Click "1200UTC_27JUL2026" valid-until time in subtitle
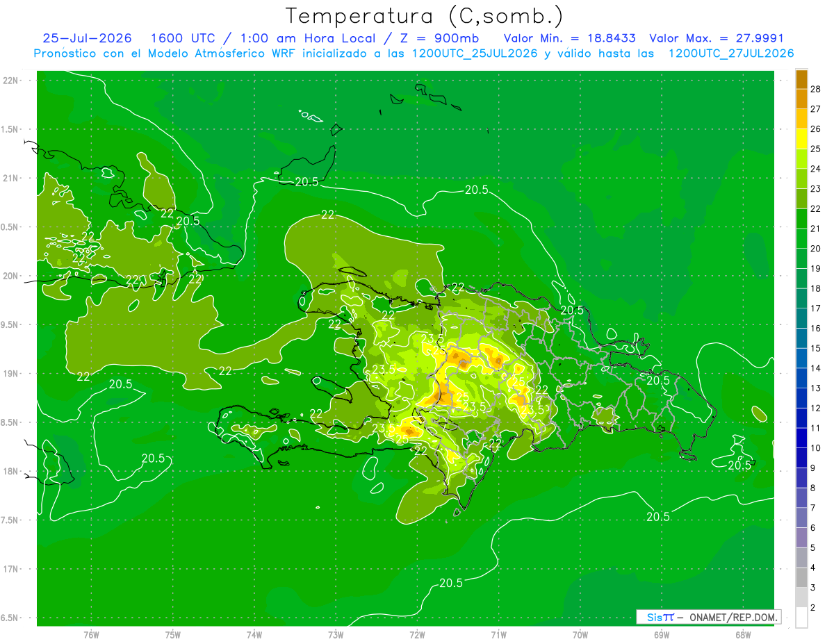834x644 pixels. point(730,53)
